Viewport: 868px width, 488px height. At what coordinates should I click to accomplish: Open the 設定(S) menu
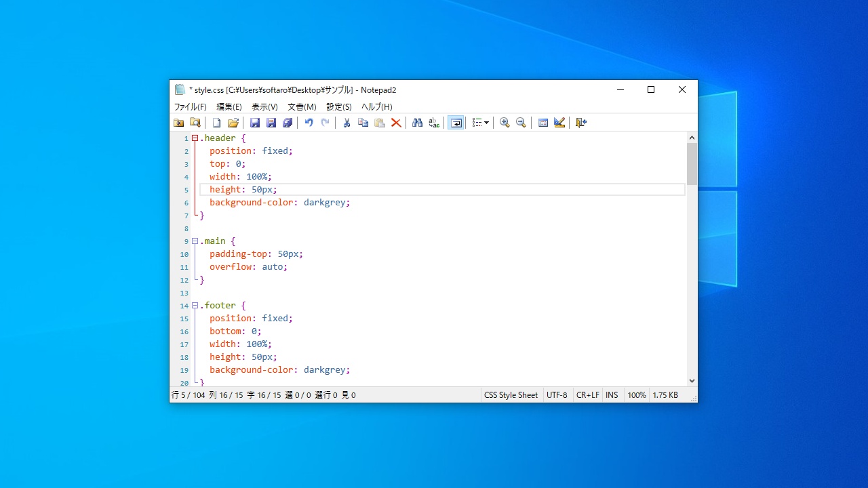(339, 107)
